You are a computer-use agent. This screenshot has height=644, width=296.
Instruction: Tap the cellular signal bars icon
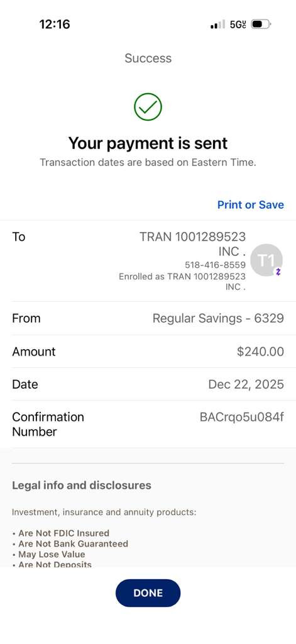(217, 25)
